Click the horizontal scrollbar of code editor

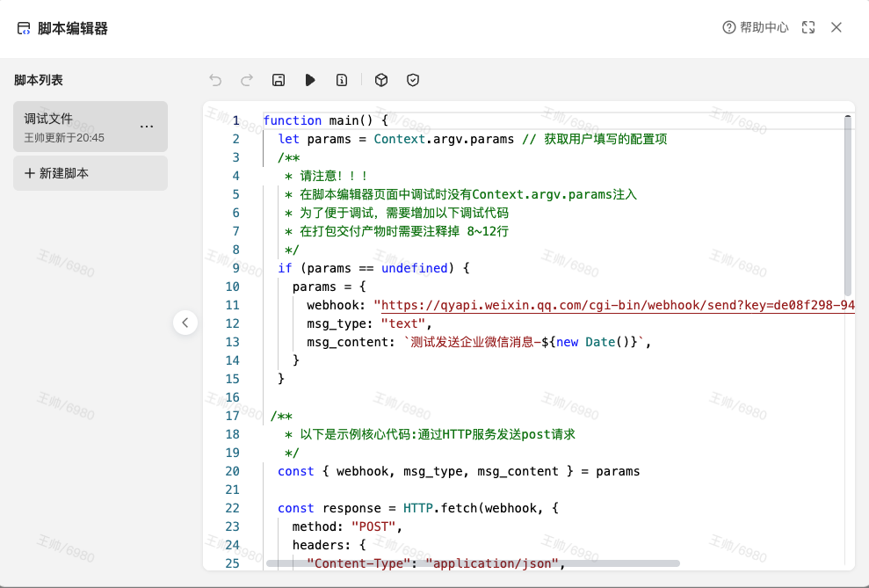pos(473,563)
